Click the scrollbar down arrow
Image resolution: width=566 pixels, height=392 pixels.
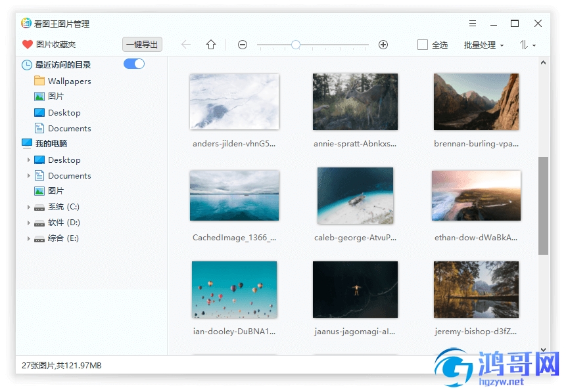[x=543, y=350]
